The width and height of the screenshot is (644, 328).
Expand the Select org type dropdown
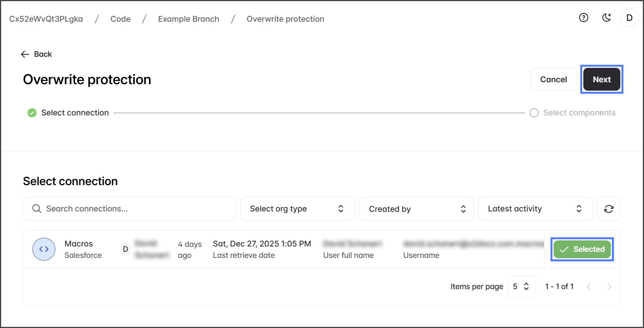[297, 209]
